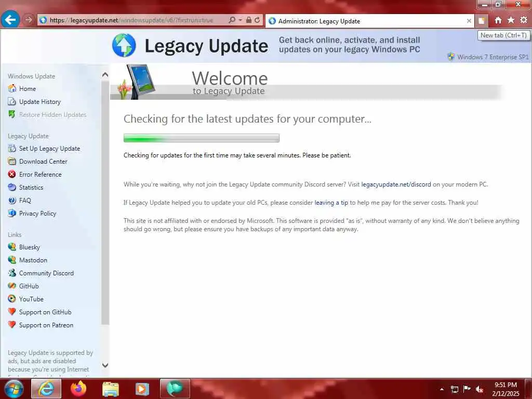This screenshot has height=399, width=532.
Task: Open the Download Center link
Action: coord(43,162)
